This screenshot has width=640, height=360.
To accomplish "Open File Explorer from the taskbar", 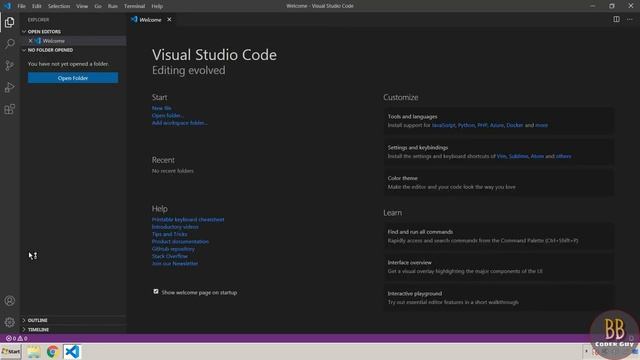I will [34, 351].
